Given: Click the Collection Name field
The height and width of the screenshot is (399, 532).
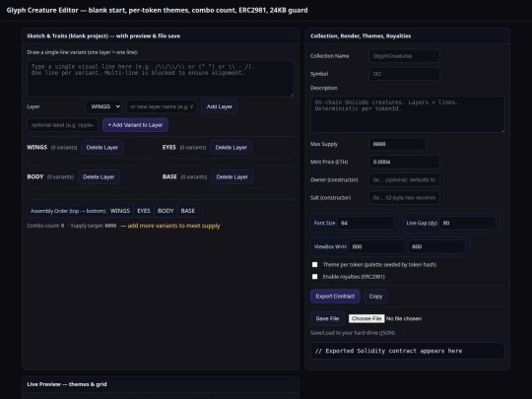Looking at the screenshot, I should 404,56.
